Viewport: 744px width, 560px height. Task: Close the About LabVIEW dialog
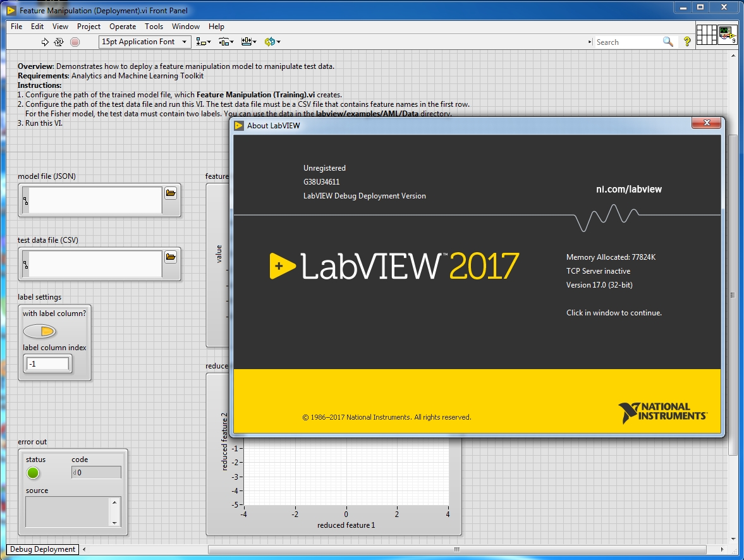pos(707,123)
